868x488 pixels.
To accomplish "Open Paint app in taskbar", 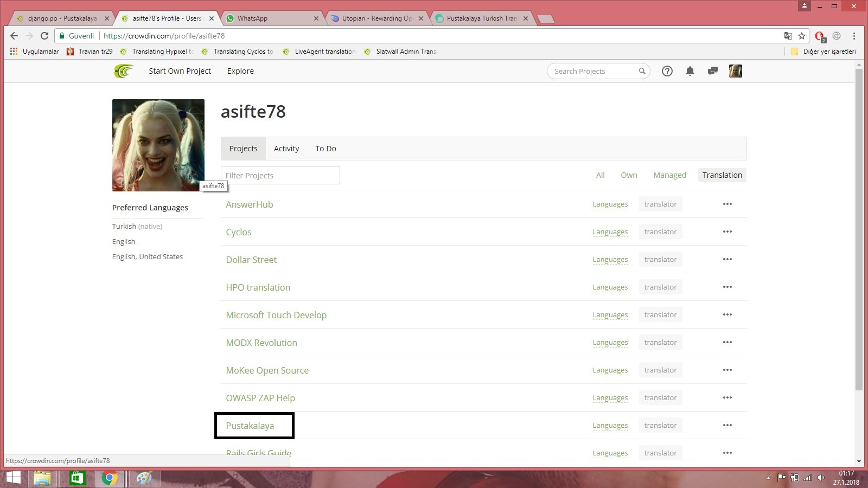I will coord(144,478).
